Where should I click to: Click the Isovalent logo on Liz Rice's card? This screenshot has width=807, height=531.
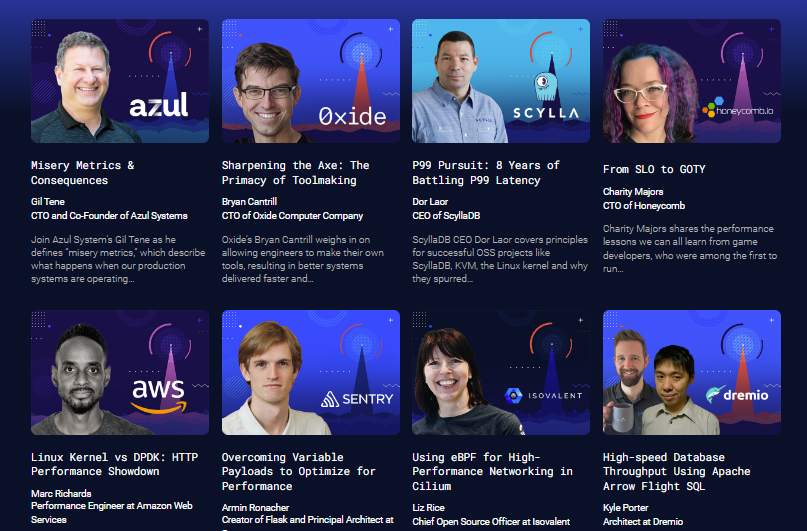pyautogui.click(x=543, y=395)
